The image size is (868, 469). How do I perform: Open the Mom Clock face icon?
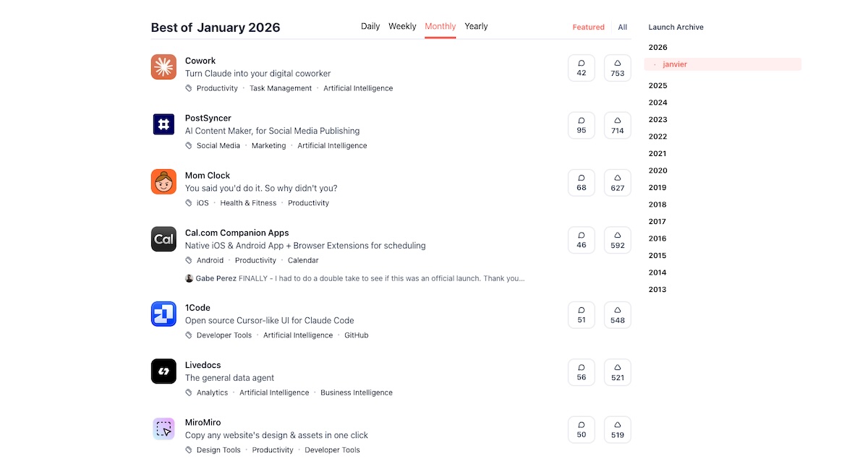coord(163,182)
